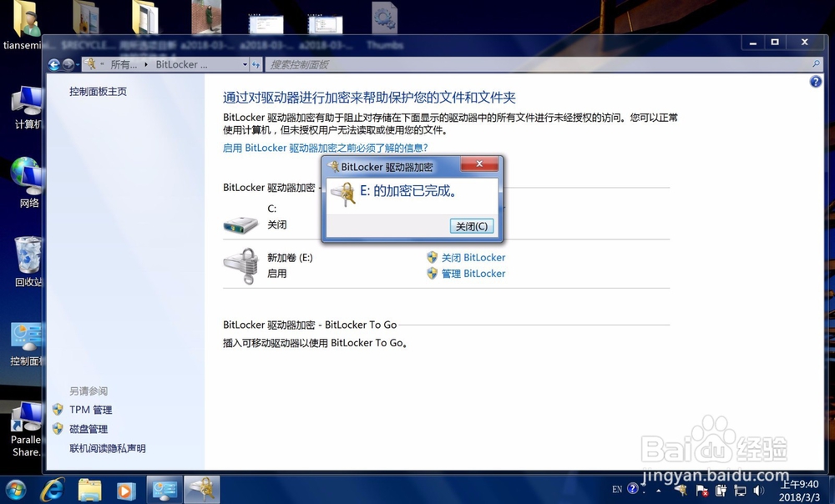Minimize the control panel window
835x504 pixels.
753,42
